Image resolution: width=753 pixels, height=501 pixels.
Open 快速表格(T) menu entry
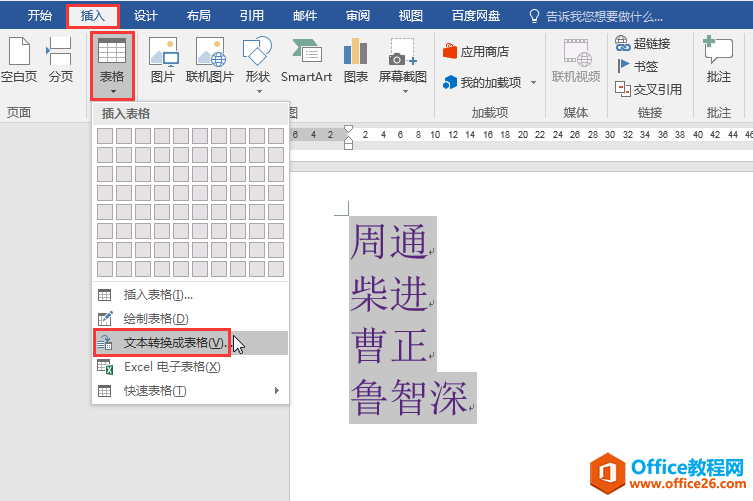(191, 391)
